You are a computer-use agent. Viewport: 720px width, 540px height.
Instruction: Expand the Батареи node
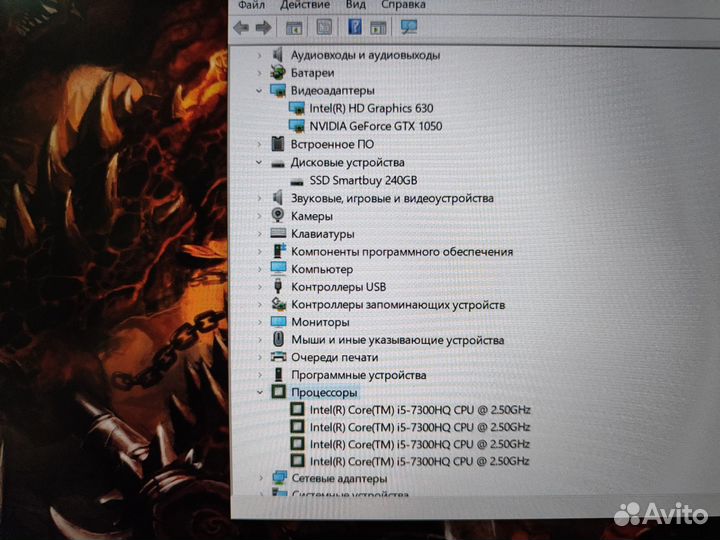tap(259, 73)
